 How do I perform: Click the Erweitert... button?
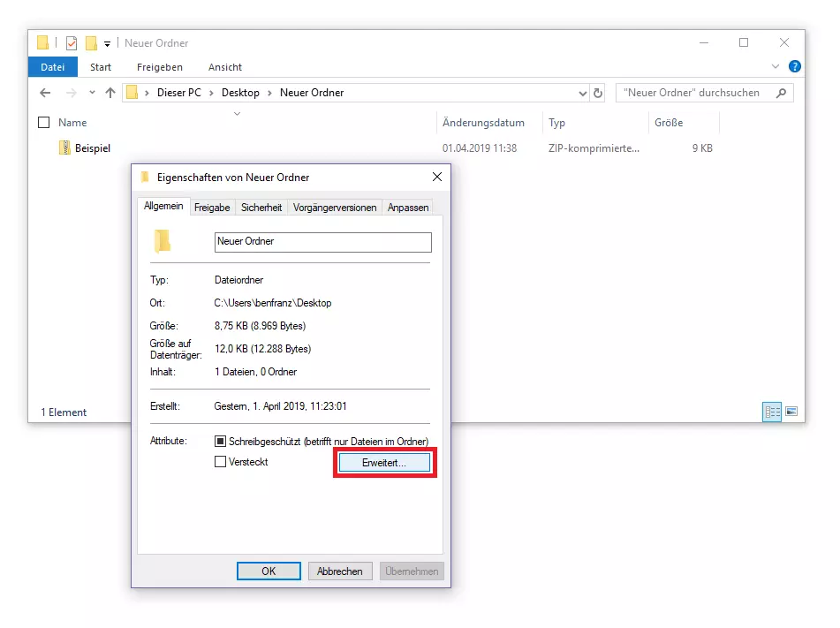(384, 463)
